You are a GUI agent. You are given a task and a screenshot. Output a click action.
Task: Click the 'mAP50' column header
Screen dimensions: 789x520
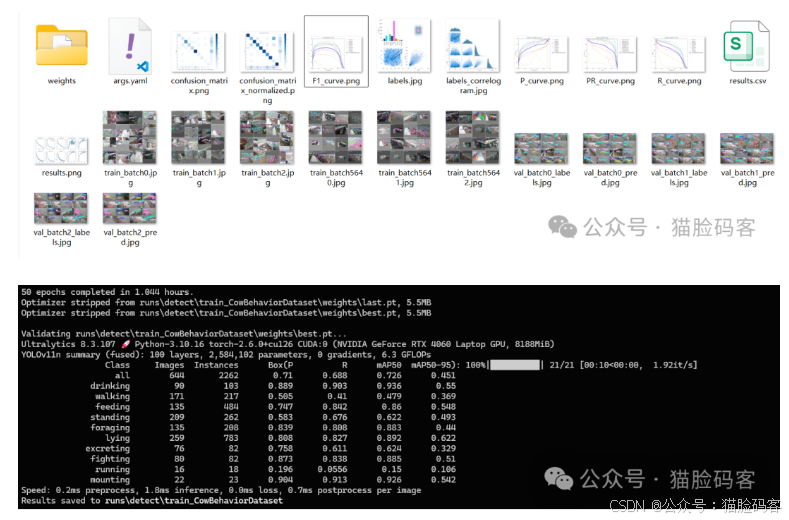[389, 365]
